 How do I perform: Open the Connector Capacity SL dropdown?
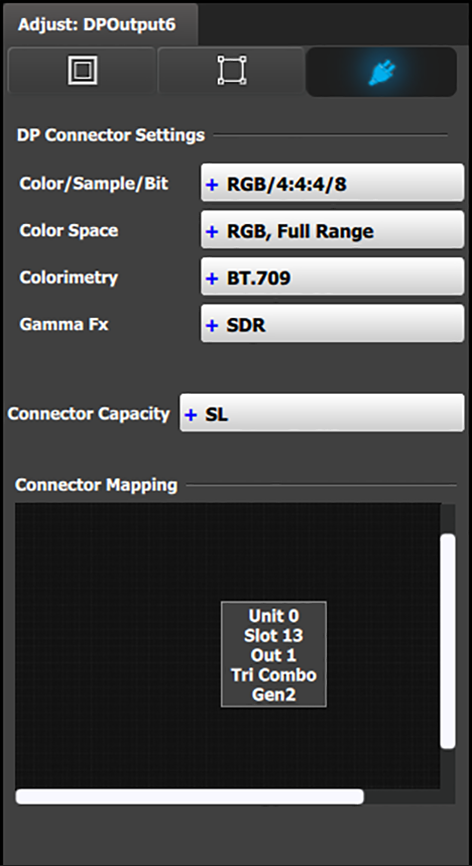coord(322,413)
